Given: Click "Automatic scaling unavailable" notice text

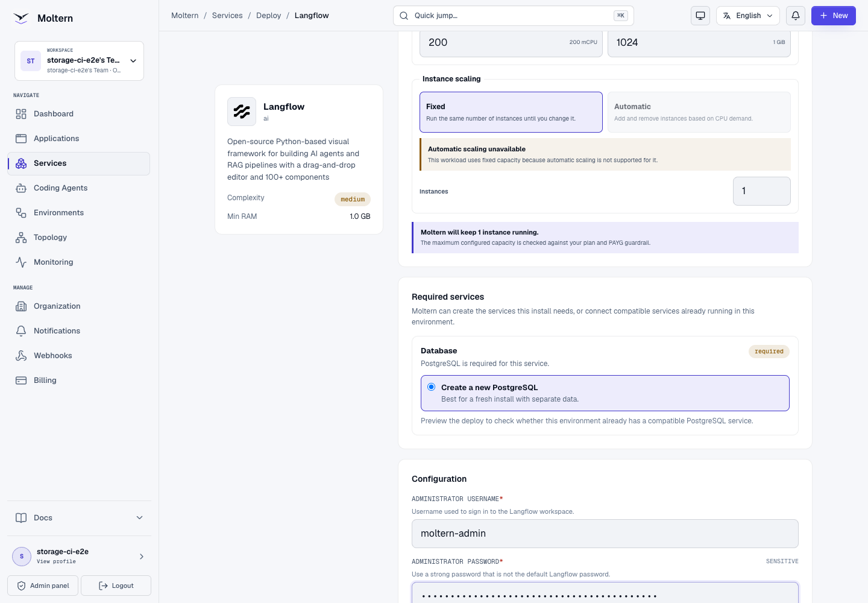Looking at the screenshot, I should (x=477, y=149).
